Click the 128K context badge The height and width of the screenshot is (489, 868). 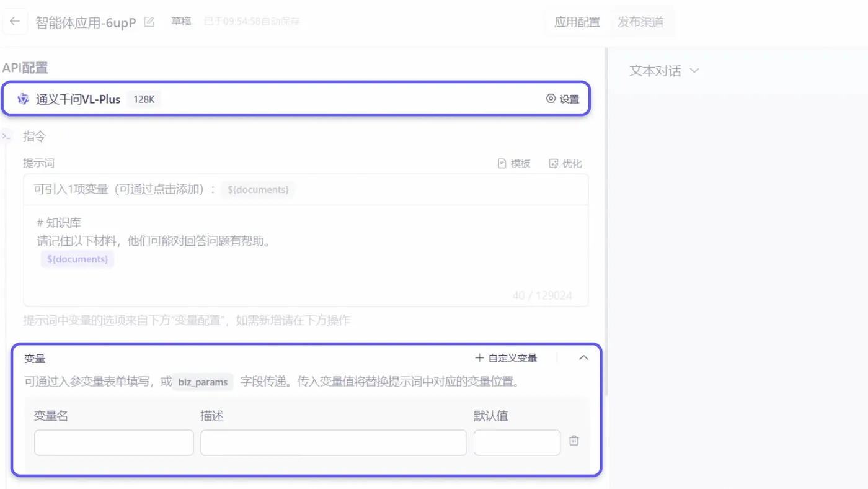tap(144, 99)
